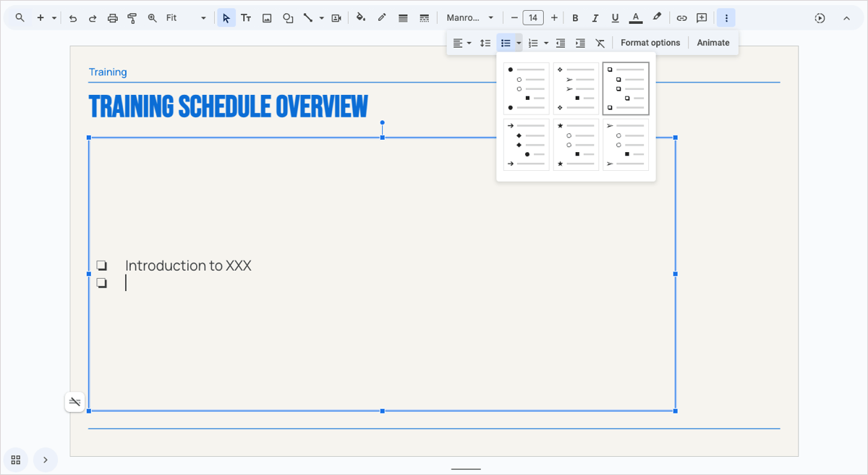Toggle bold formatting
868x475 pixels.
[x=575, y=18]
